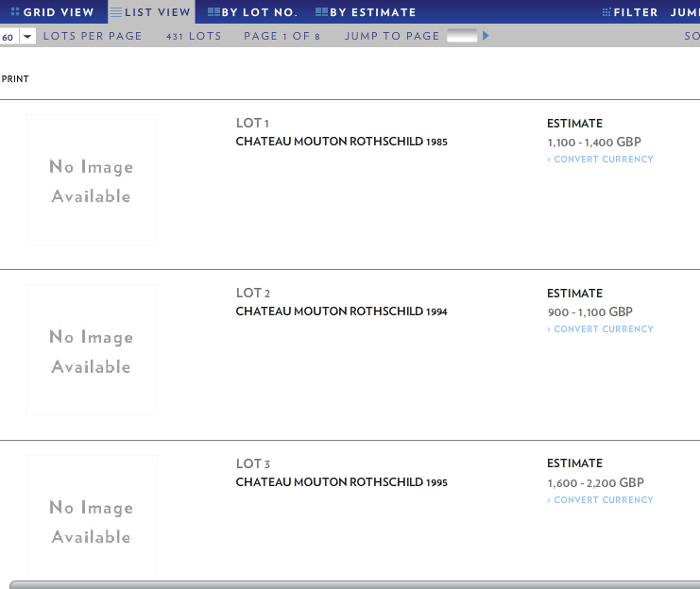The height and width of the screenshot is (589, 700).
Task: Click the go arrow next to Jump To Page
Action: [x=487, y=36]
